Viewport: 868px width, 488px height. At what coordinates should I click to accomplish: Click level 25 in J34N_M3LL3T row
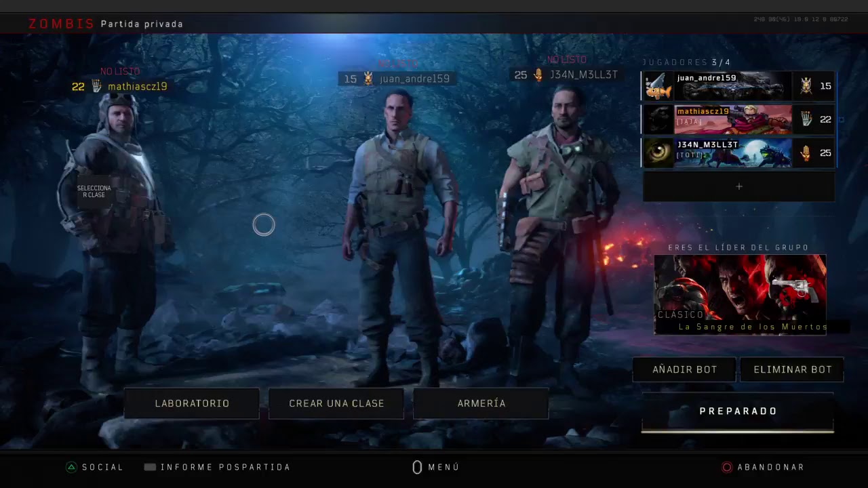pos(825,153)
